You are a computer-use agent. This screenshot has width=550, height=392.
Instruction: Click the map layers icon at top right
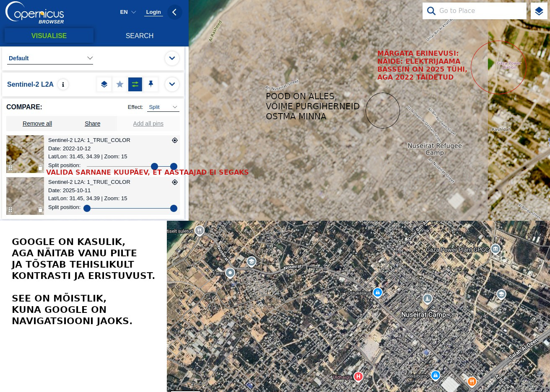539,11
